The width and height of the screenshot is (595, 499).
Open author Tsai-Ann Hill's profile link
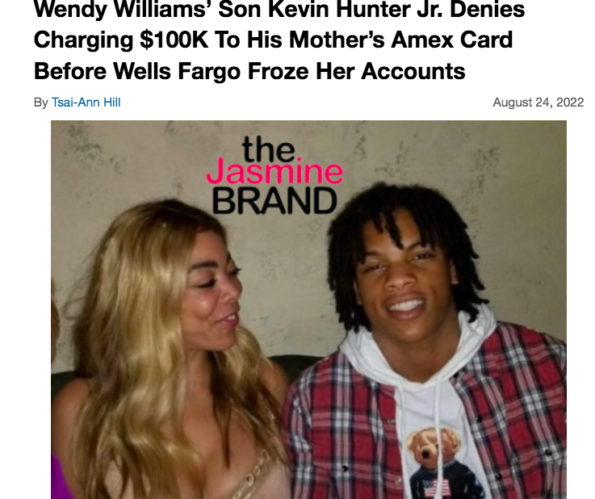tap(86, 102)
